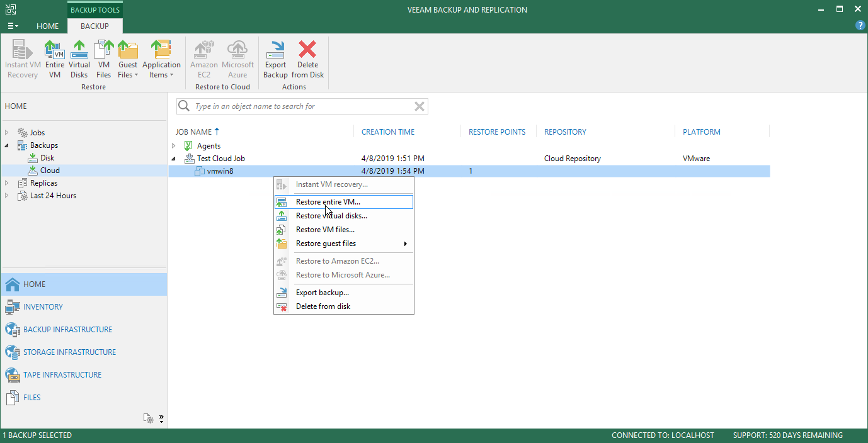Open the Guest Files ribbon dropdown
Image resolution: width=868 pixels, height=443 pixels.
(128, 59)
